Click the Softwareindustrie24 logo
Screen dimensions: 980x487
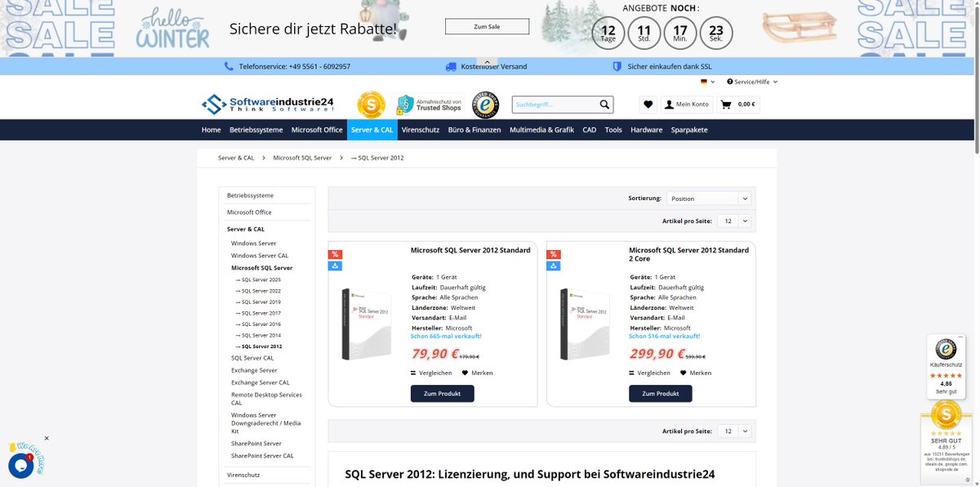click(268, 105)
